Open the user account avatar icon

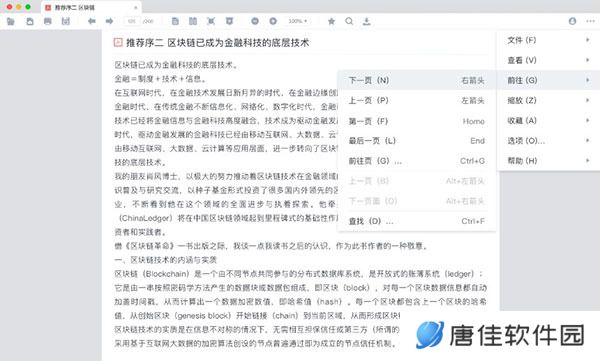click(572, 21)
